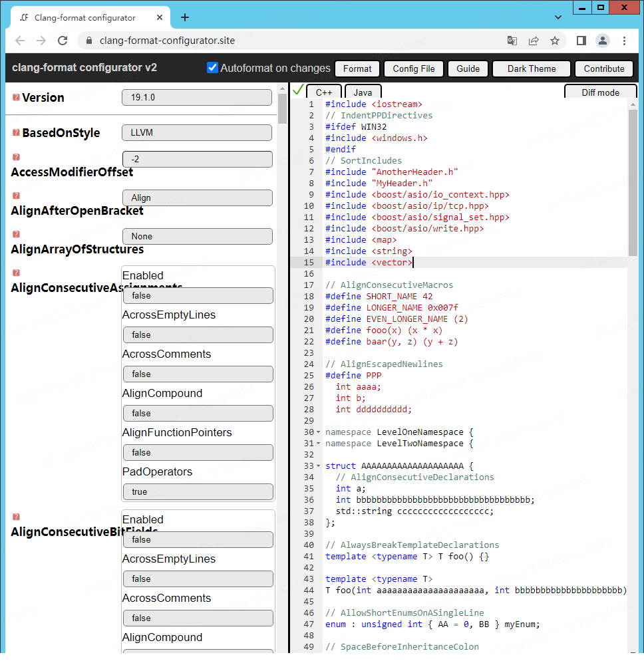Viewport: 644px width, 661px height.
Task: Click the AccessModifierOffset -2 input field
Action: 198,160
